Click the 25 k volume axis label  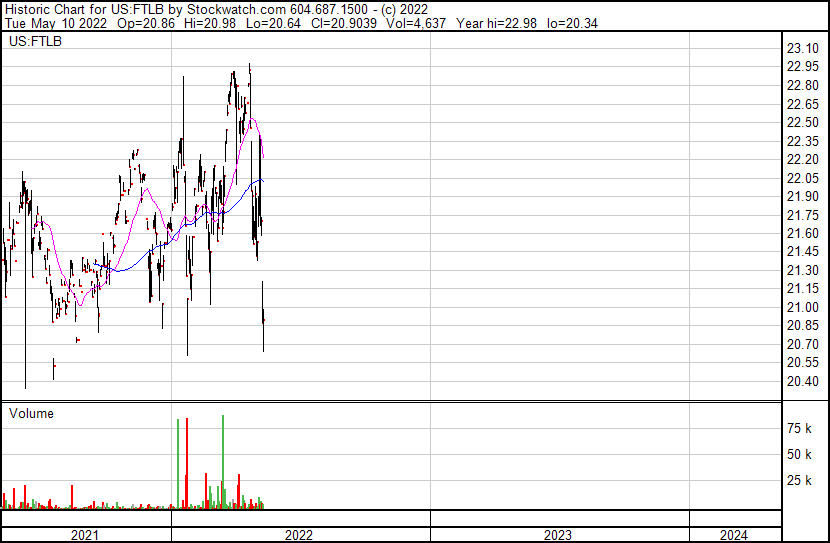(x=799, y=480)
